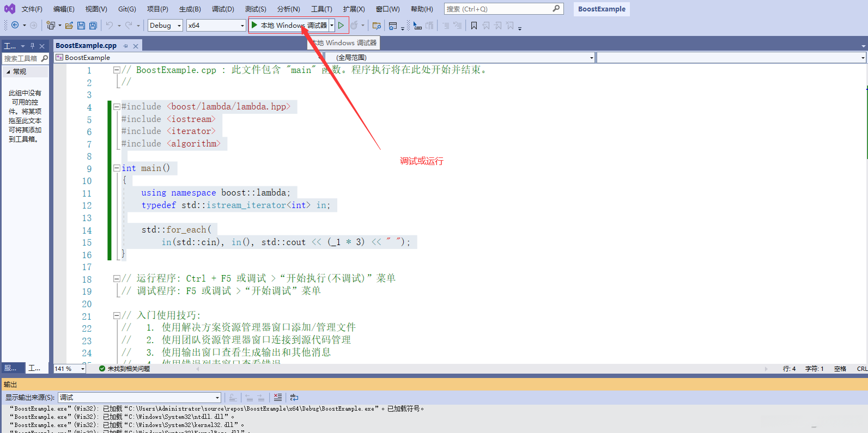Click the window-with-house toolbar icon
The width and height of the screenshot is (868, 433).
393,26
